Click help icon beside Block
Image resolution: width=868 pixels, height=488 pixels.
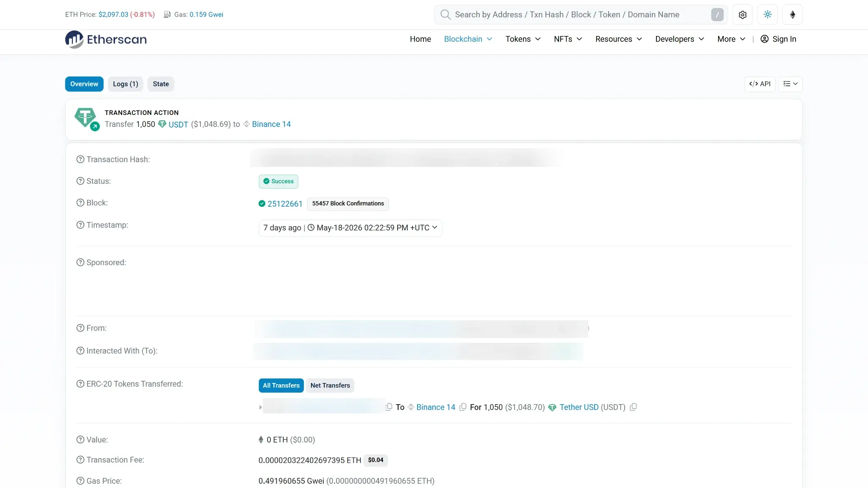80,202
